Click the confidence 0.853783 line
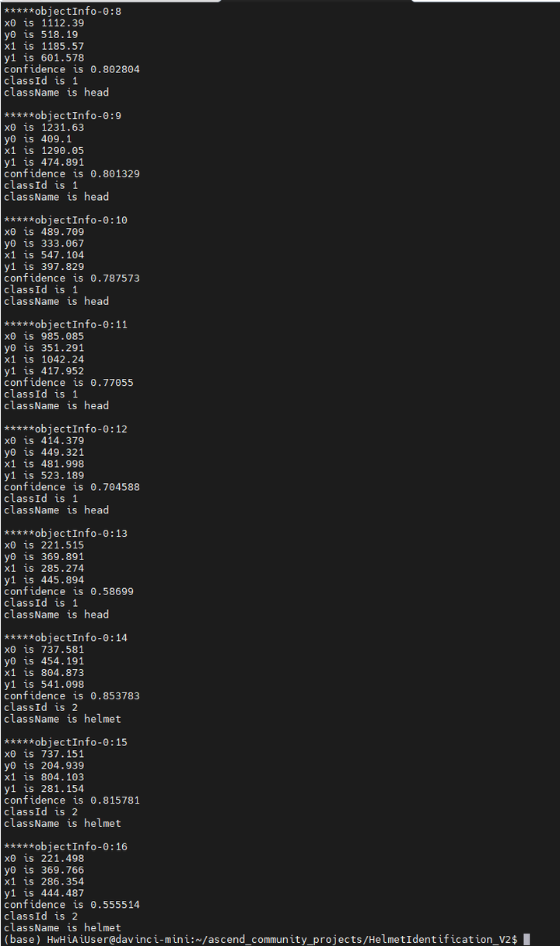Screen dimensions: 560x946 click(72, 695)
